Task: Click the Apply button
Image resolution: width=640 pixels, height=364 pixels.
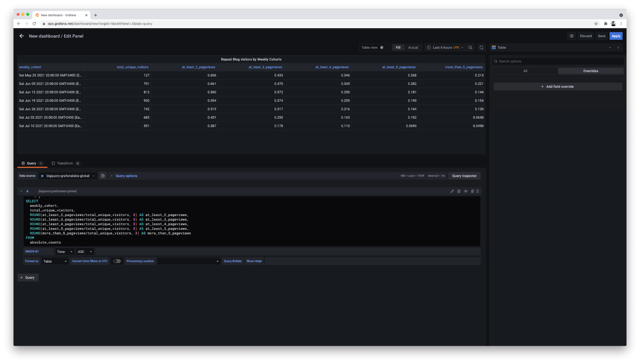Action: [x=616, y=36]
